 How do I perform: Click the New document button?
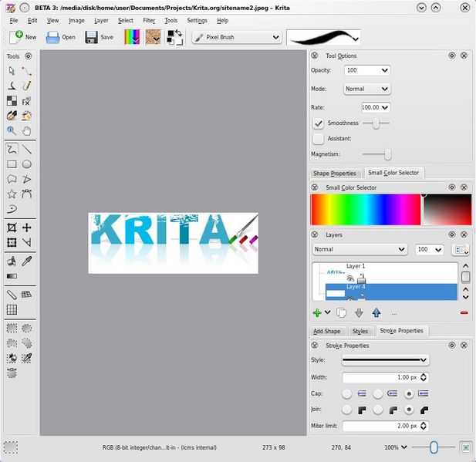[x=23, y=37]
